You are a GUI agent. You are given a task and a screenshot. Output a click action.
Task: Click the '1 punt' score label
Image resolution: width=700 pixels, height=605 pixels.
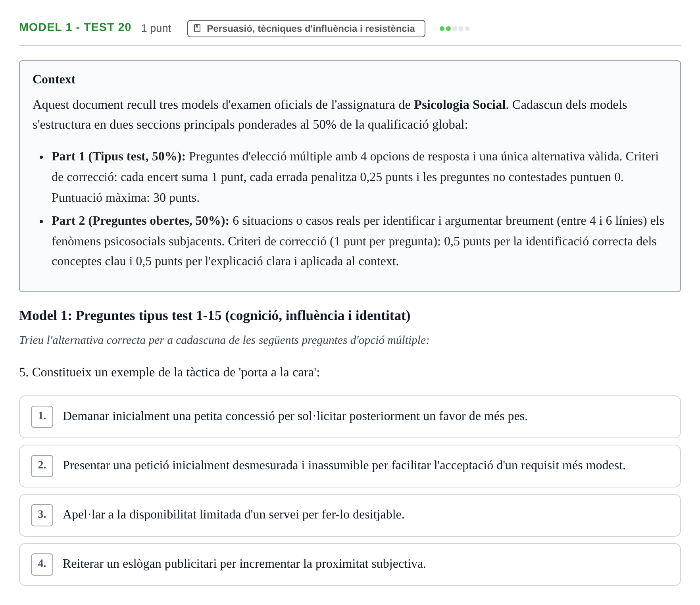[156, 28]
